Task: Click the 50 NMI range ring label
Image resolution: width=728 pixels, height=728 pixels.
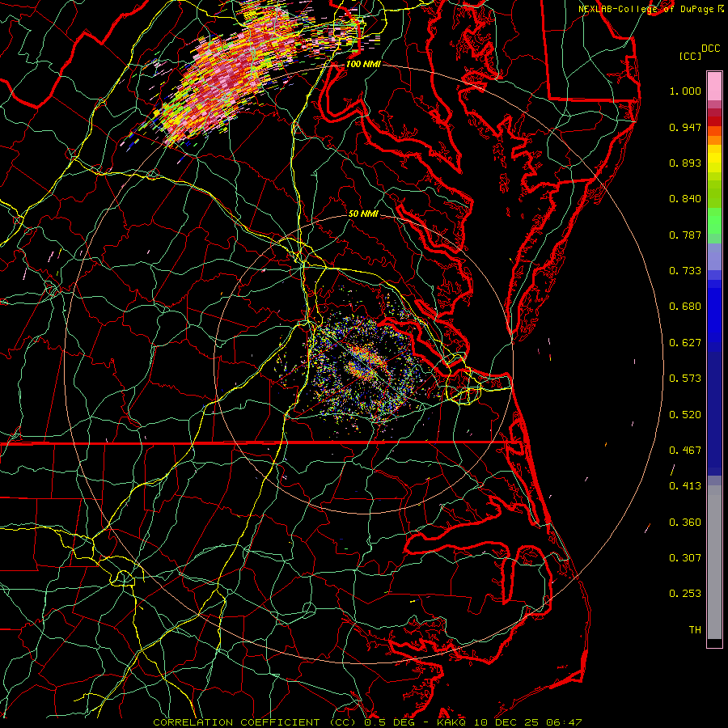Action: tap(363, 214)
